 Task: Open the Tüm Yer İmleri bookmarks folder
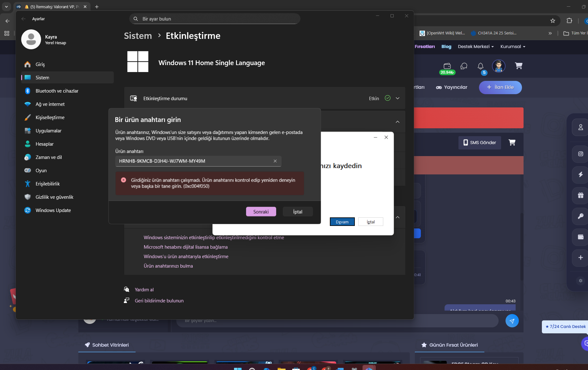[x=575, y=33]
